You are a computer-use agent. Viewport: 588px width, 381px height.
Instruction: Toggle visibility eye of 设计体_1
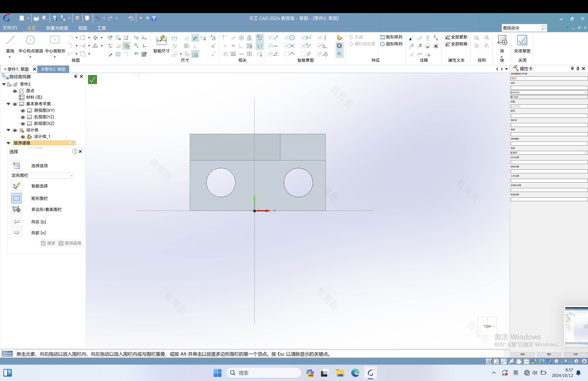(x=23, y=137)
